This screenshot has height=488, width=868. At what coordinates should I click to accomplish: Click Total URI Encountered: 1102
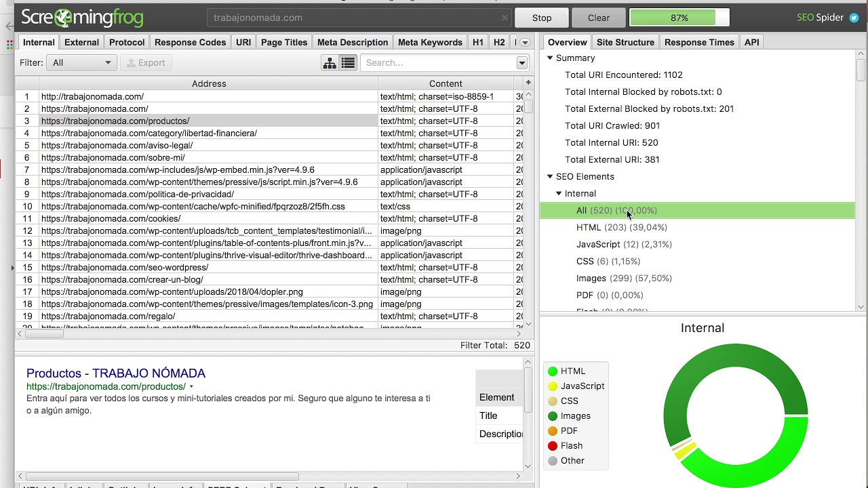coord(624,75)
